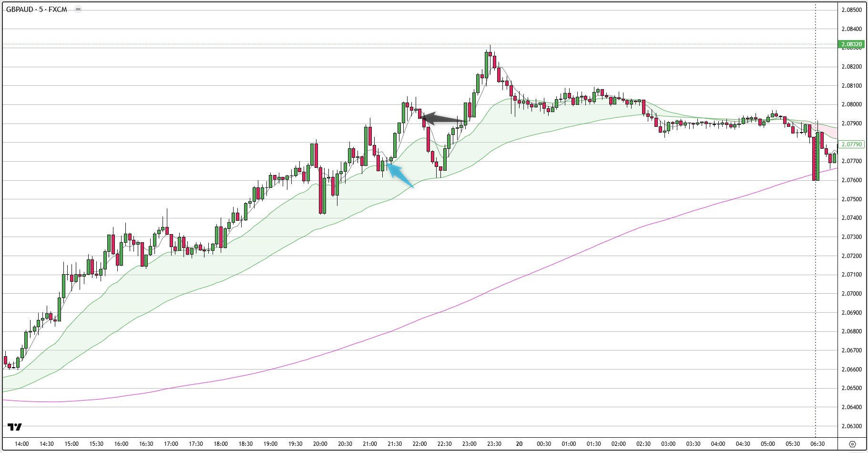Viewport: 868px width, 453px height.
Task: Click the 21:30 time axis label
Action: click(395, 444)
